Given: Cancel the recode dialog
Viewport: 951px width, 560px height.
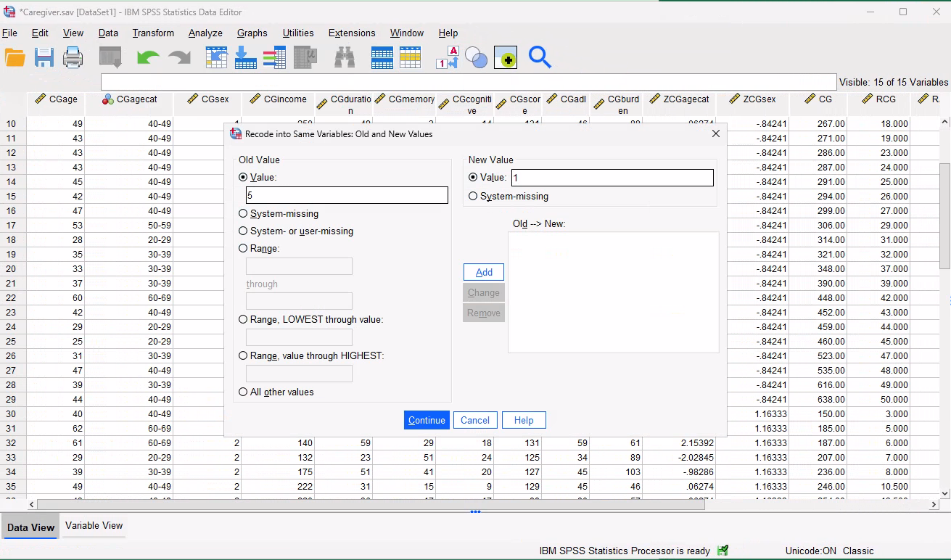Looking at the screenshot, I should click(x=474, y=420).
